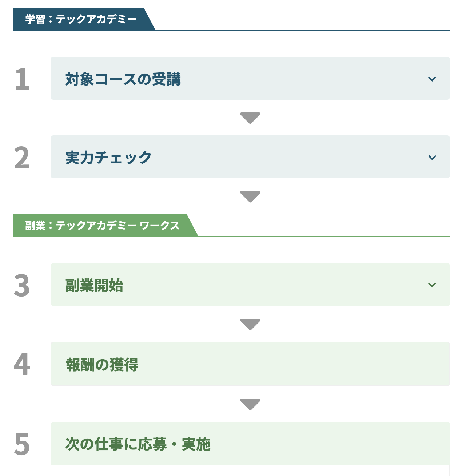Click the step number 1 icon

(x=22, y=79)
